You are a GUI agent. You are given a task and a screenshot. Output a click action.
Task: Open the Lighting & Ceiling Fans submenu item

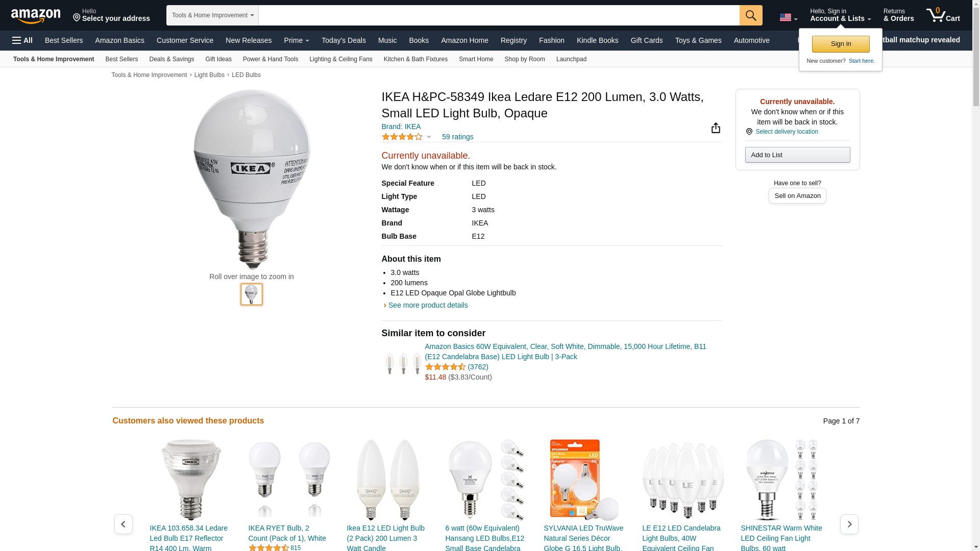click(340, 59)
